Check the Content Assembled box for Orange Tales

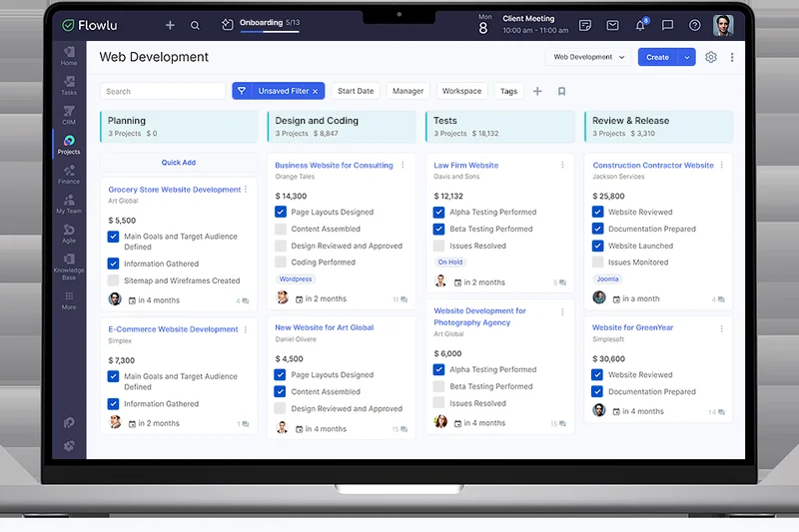(281, 229)
